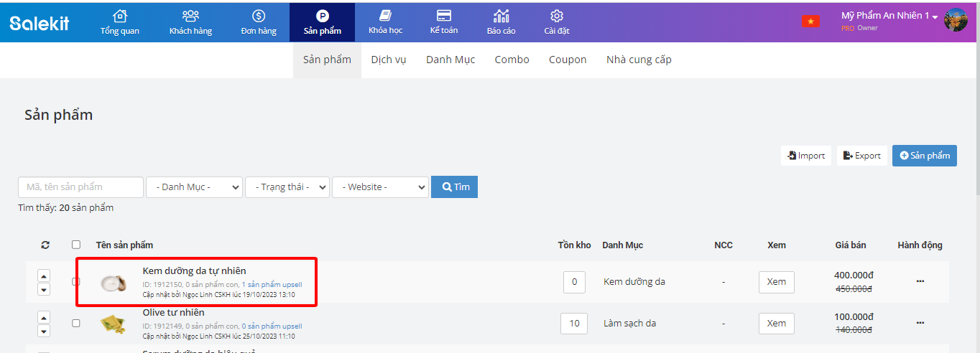This screenshot has height=353, width=980.
Task: Tick the select-all checkbox in table header
Action: pos(76,245)
